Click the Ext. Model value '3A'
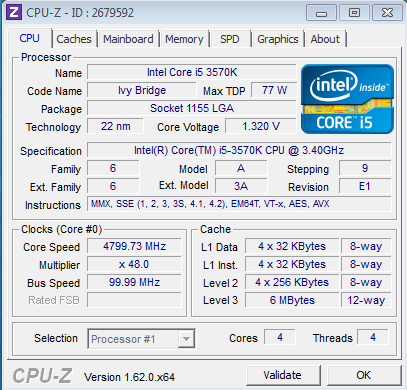 pyautogui.click(x=241, y=186)
